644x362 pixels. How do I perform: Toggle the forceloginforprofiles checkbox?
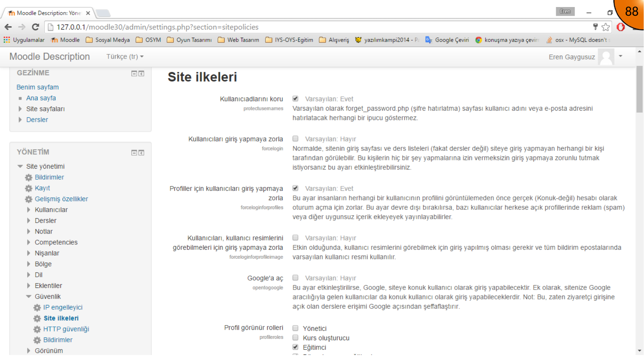pos(295,188)
